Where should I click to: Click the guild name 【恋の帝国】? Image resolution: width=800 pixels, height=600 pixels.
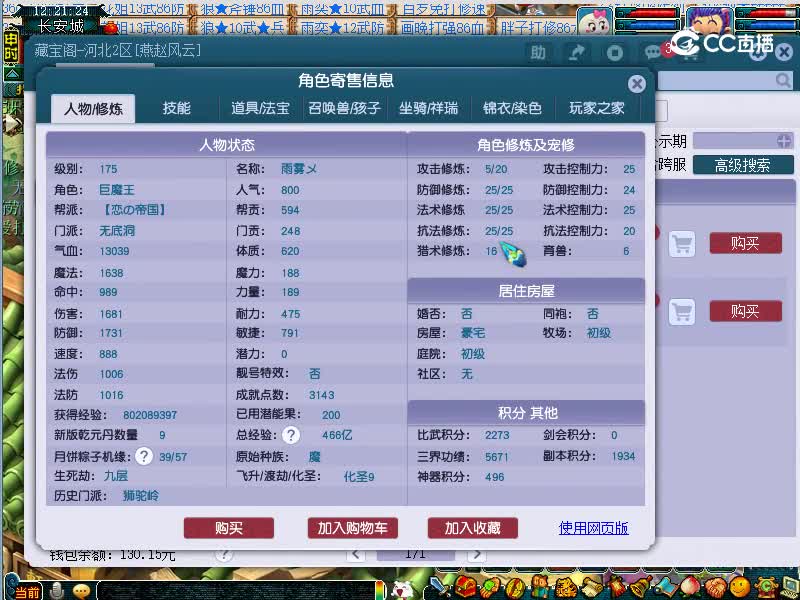[134, 210]
